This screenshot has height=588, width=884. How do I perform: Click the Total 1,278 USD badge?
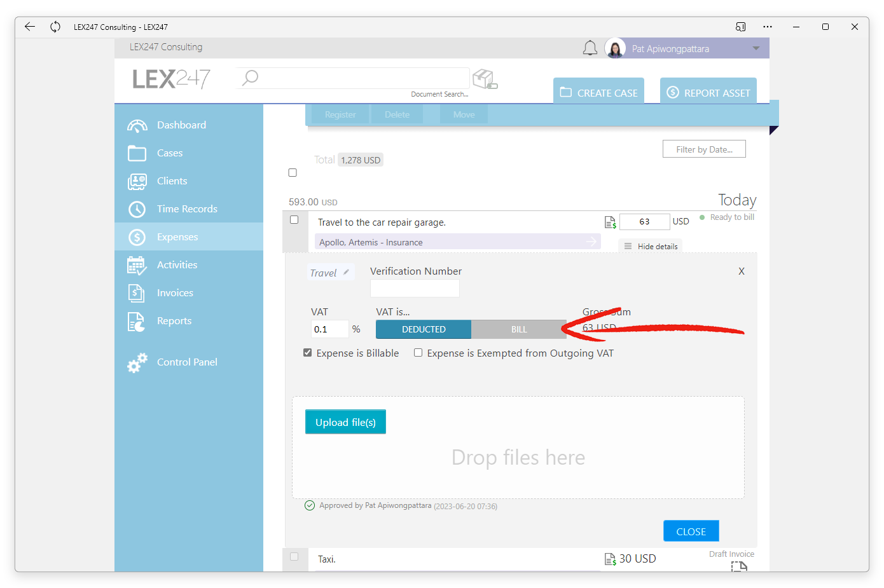tap(361, 160)
